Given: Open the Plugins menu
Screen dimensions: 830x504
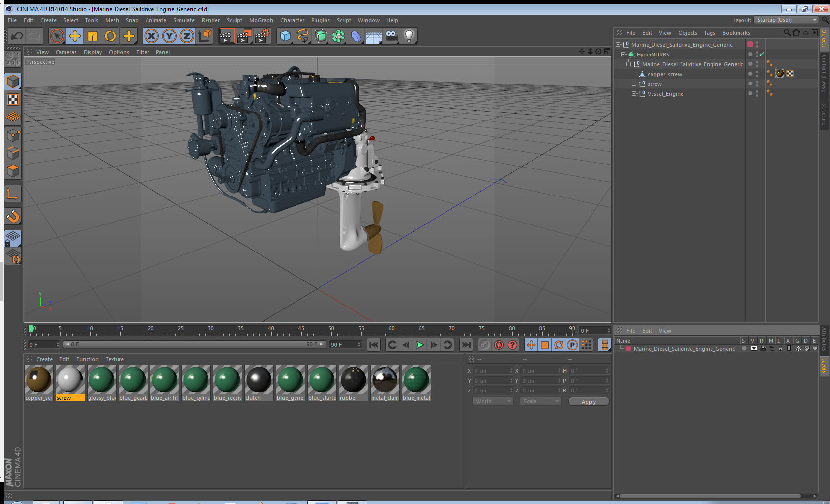Looking at the screenshot, I should (x=321, y=20).
